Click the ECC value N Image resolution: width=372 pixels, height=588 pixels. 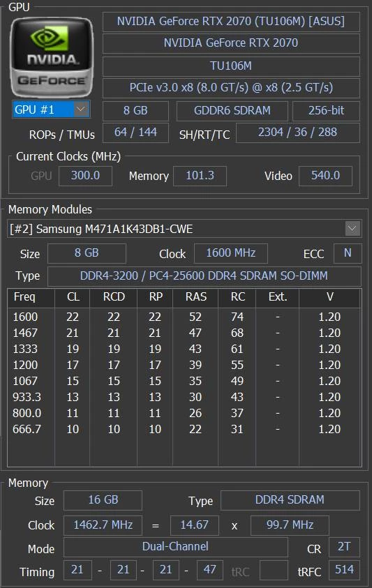(x=348, y=253)
